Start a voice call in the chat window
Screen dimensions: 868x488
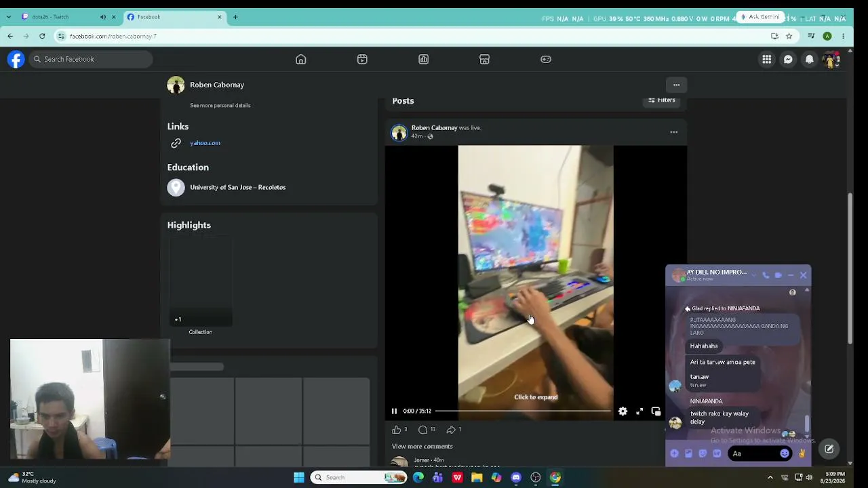(766, 275)
